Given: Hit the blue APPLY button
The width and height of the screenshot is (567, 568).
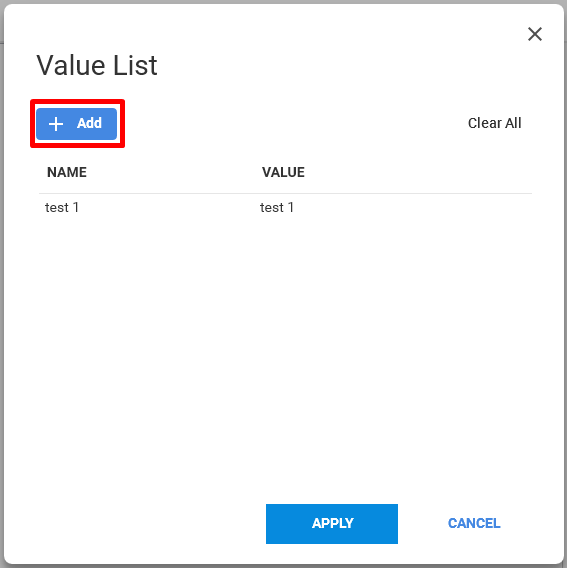Looking at the screenshot, I should click(x=332, y=523).
